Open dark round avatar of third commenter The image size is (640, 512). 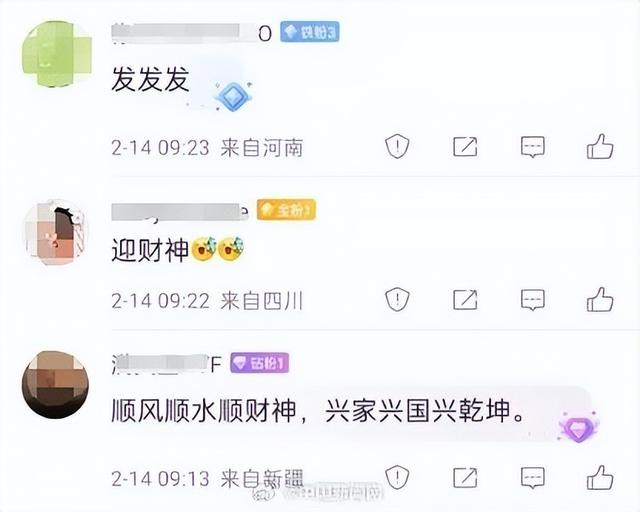pos(55,384)
